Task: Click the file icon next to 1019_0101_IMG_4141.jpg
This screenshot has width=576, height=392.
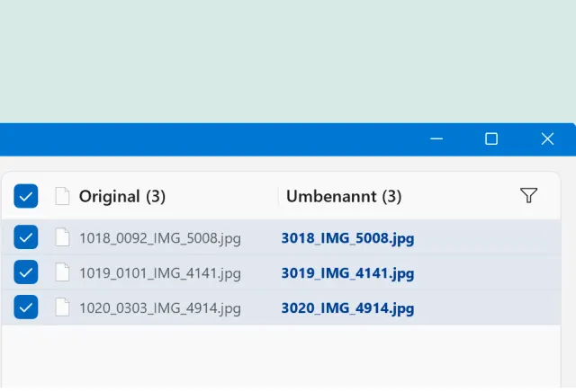Action: coord(62,272)
